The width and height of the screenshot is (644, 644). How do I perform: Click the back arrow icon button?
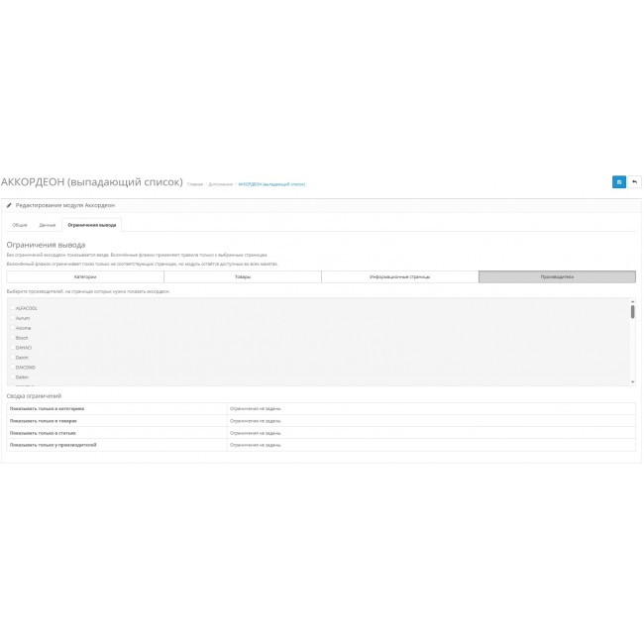(x=634, y=182)
